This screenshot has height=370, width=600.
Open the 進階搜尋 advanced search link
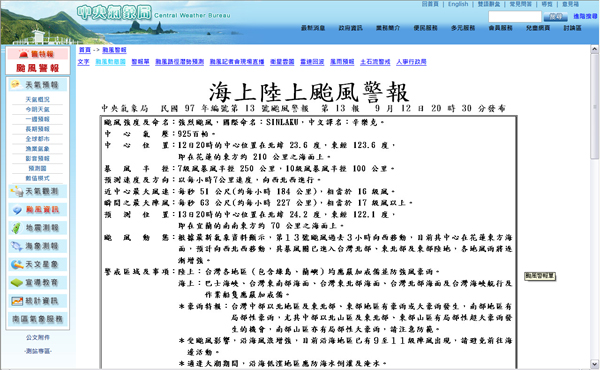[x=585, y=16]
